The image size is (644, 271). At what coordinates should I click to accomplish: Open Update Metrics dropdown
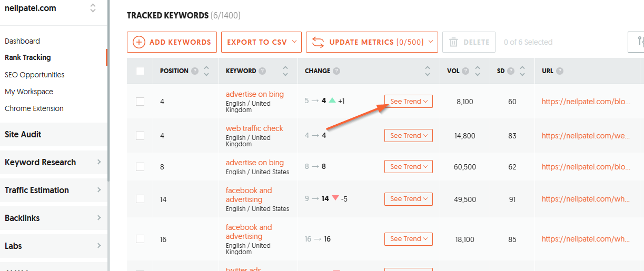coord(372,42)
